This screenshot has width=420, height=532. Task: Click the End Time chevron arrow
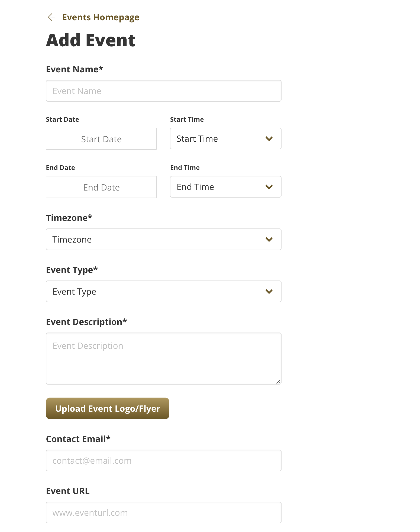point(269,187)
